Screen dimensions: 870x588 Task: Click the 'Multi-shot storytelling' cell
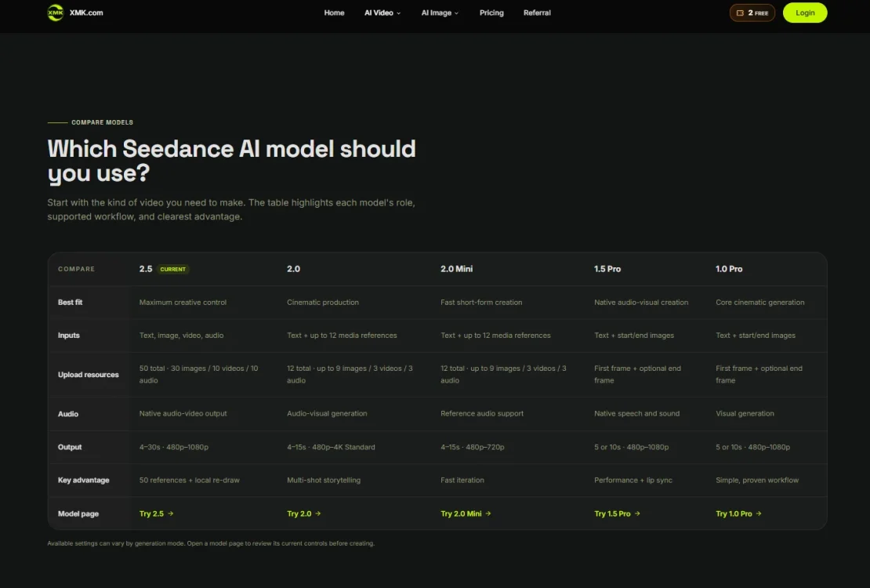tap(324, 481)
